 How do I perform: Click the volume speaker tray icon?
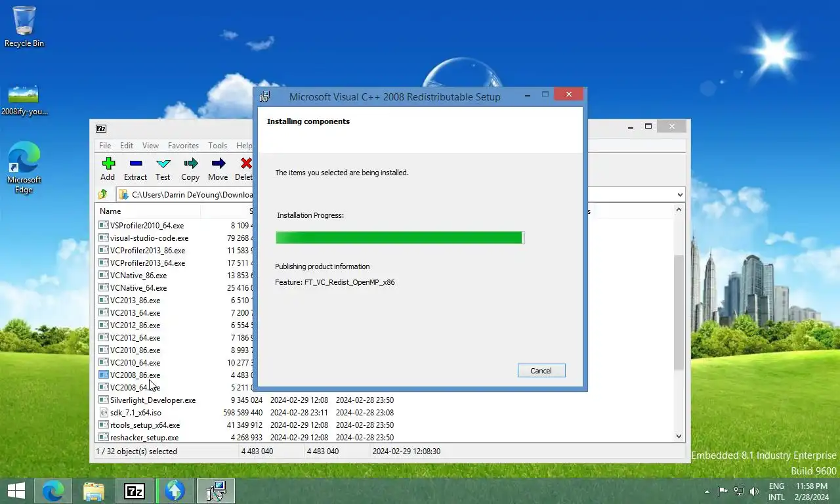755,491
